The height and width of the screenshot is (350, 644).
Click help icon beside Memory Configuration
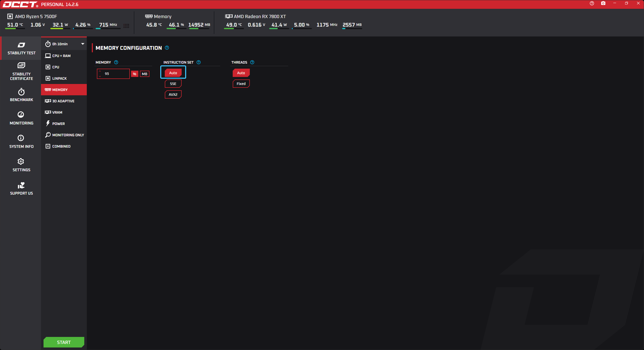167,48
